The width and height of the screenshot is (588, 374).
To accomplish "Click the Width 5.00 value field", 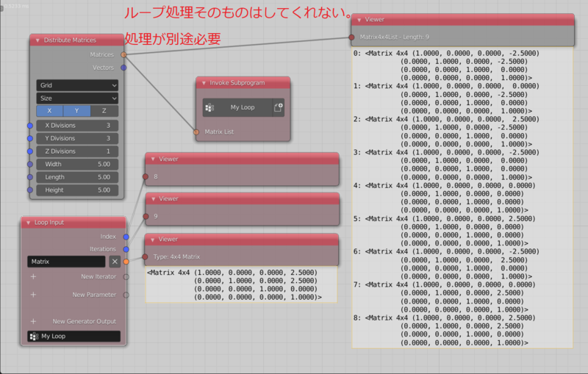I will click(x=77, y=164).
